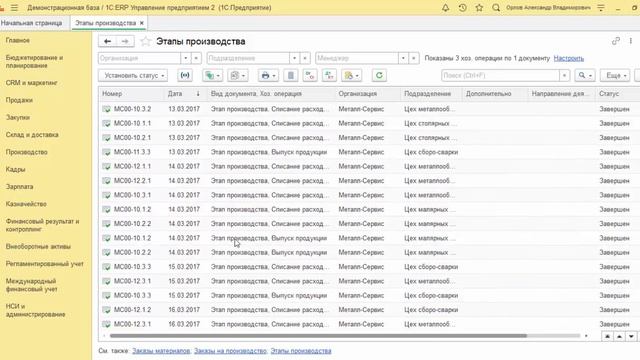
Task: Expand search history dropdown arrow
Action: 564,76
